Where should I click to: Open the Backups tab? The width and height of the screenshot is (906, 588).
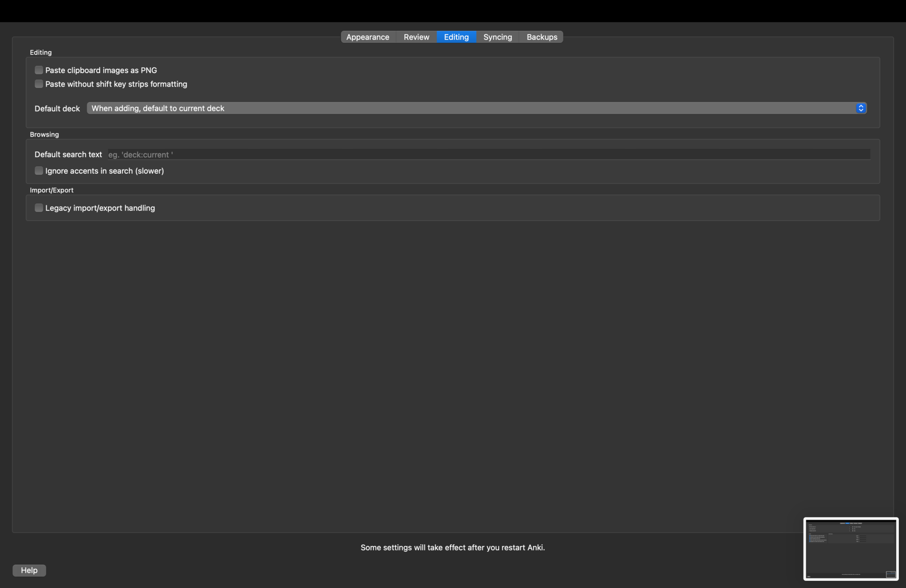coord(541,37)
